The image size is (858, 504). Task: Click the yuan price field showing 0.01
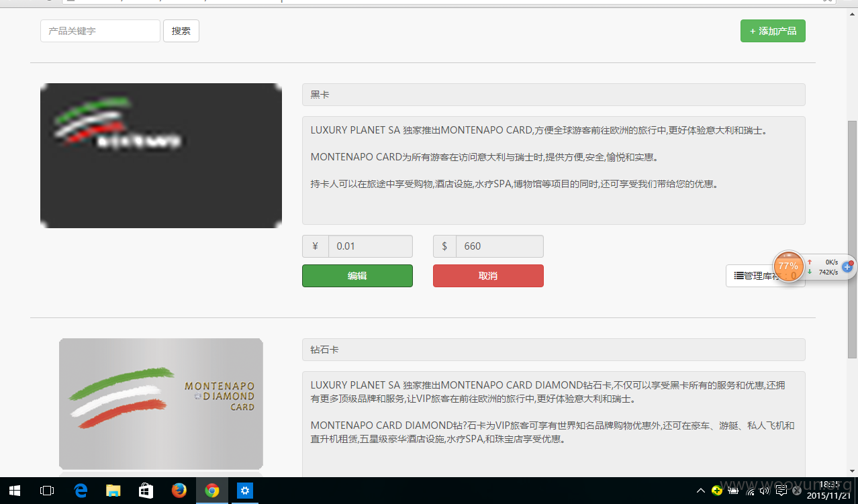(370, 246)
